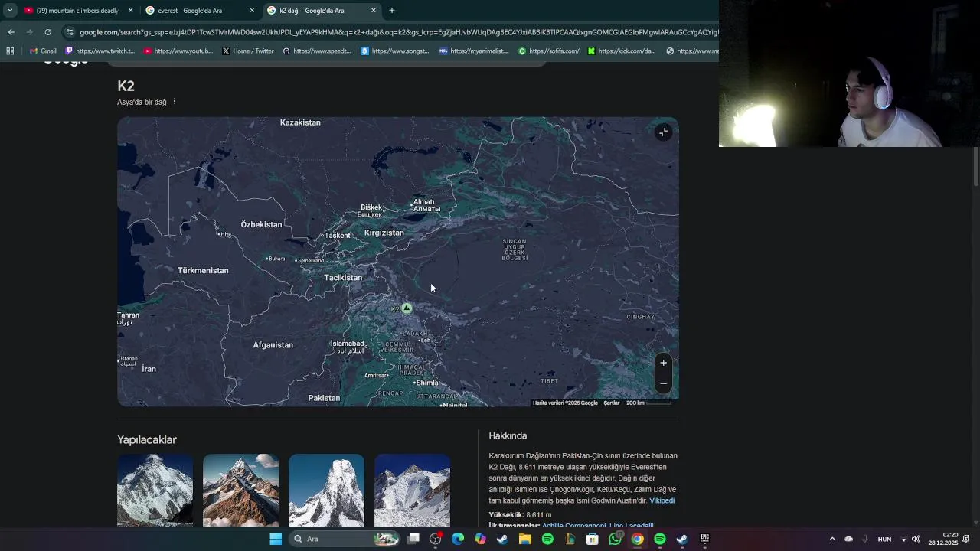Screen dimensions: 980x551
Task: Open the first K2 snowy peak thumbnail
Action: [155, 490]
